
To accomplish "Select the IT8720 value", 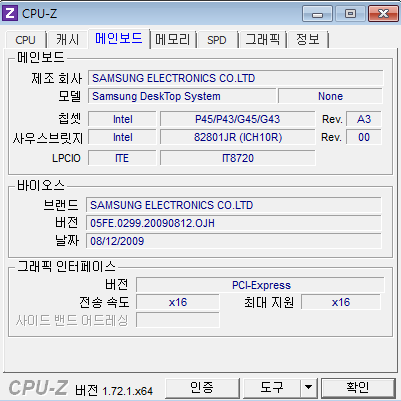I will [x=237, y=158].
